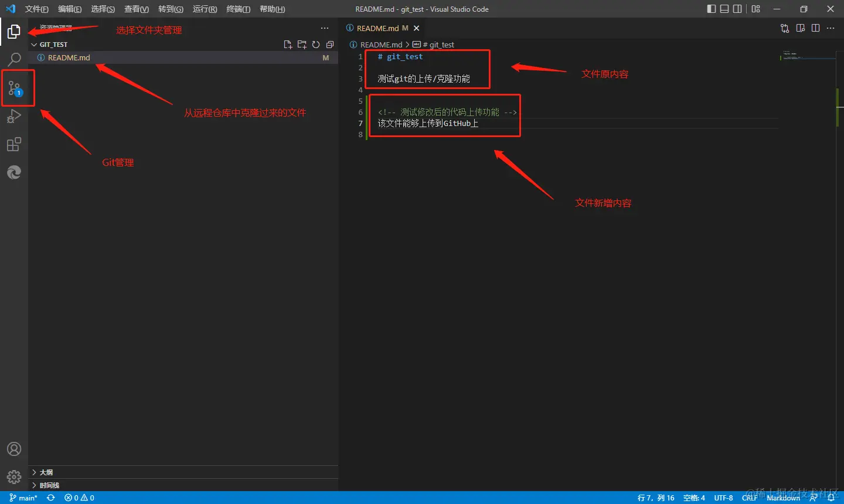Synchronize changes in the status bar
Viewport: 844px width, 504px height.
coord(51,498)
